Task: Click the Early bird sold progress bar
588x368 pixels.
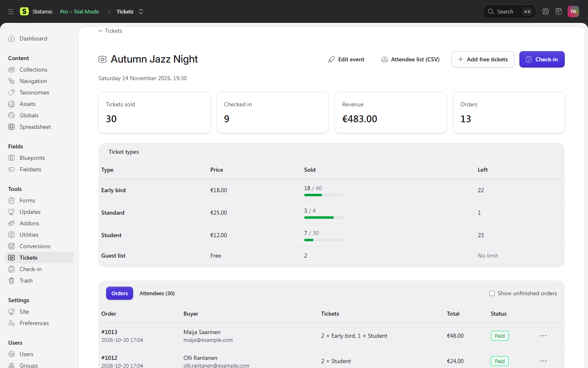Action: pos(324,195)
